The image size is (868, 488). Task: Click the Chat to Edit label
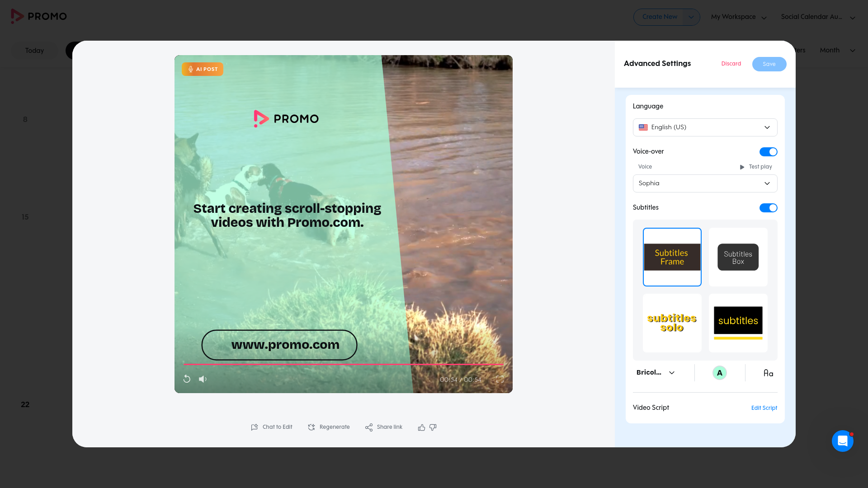277,427
